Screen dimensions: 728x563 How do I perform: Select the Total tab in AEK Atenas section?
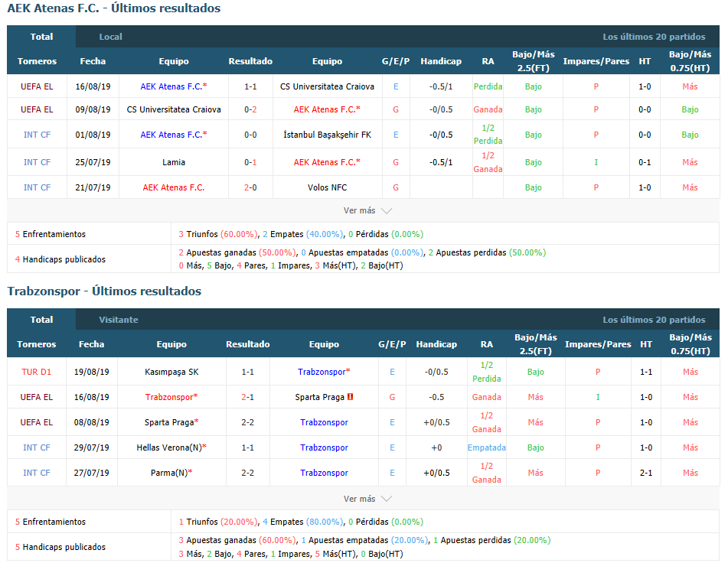pyautogui.click(x=41, y=37)
